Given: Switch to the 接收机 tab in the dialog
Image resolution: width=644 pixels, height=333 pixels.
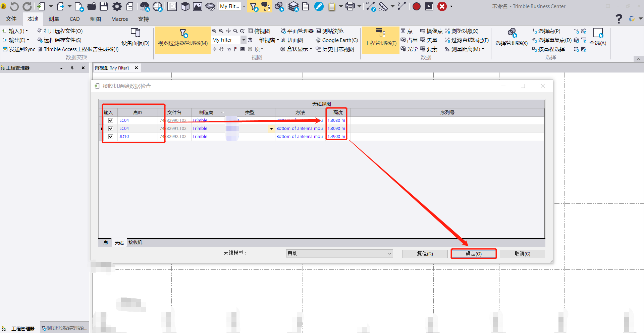Looking at the screenshot, I should click(x=136, y=243).
